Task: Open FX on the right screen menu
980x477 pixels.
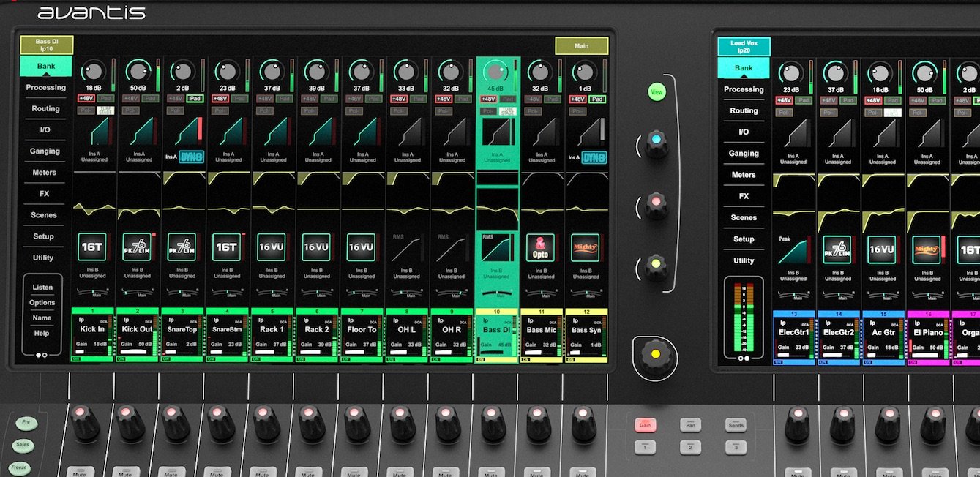Action: (x=744, y=196)
